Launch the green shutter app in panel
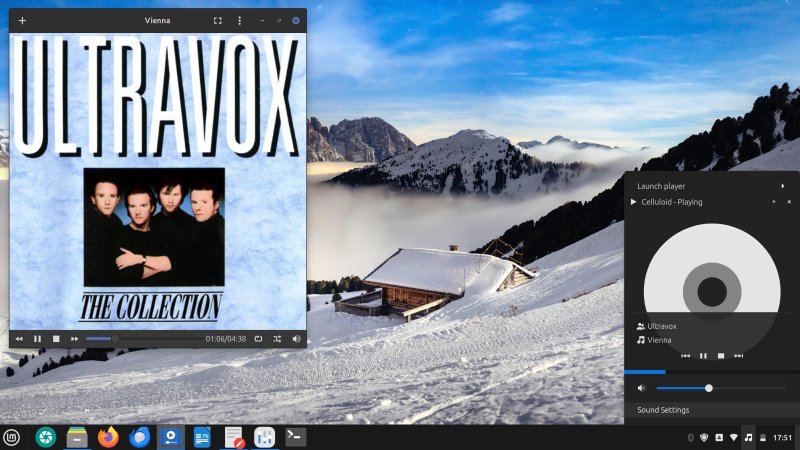Viewport: 800px width, 450px height. [x=45, y=437]
